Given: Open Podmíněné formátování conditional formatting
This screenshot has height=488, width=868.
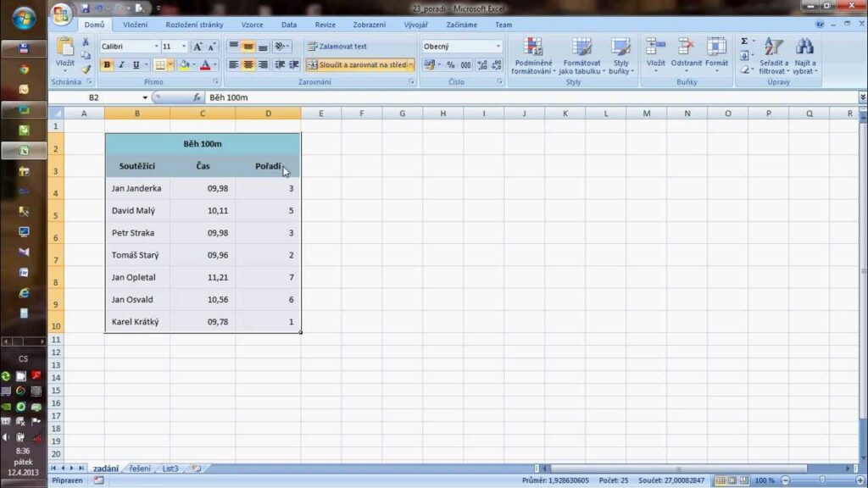Looking at the screenshot, I should click(x=533, y=58).
